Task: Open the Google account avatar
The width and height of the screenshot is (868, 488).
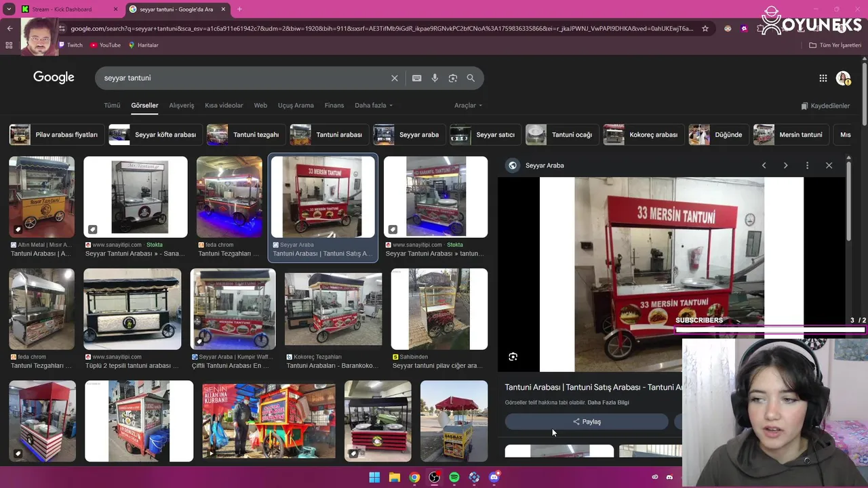Action: tap(843, 78)
